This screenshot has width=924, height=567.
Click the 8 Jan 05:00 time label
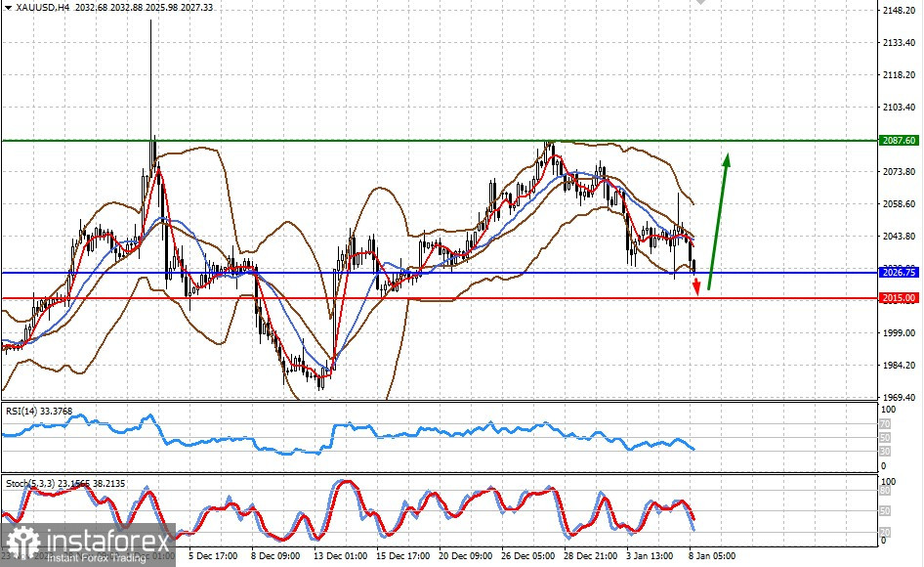tap(712, 556)
